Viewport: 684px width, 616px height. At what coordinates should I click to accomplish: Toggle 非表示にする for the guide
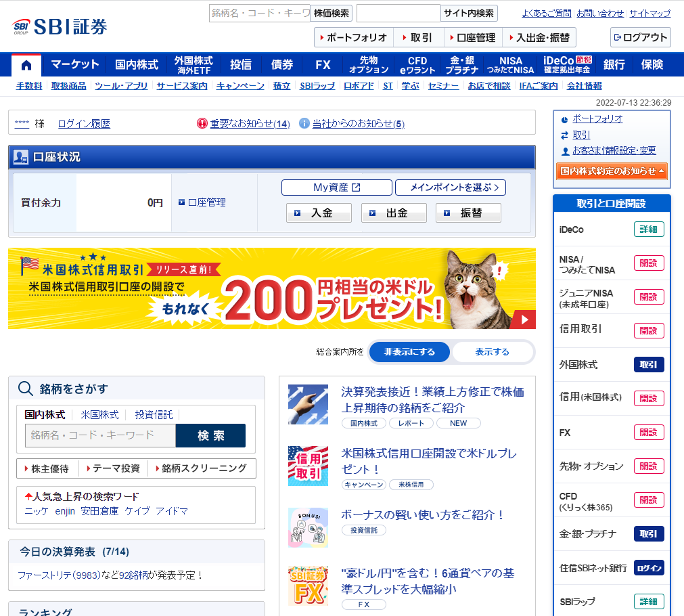pyautogui.click(x=409, y=352)
